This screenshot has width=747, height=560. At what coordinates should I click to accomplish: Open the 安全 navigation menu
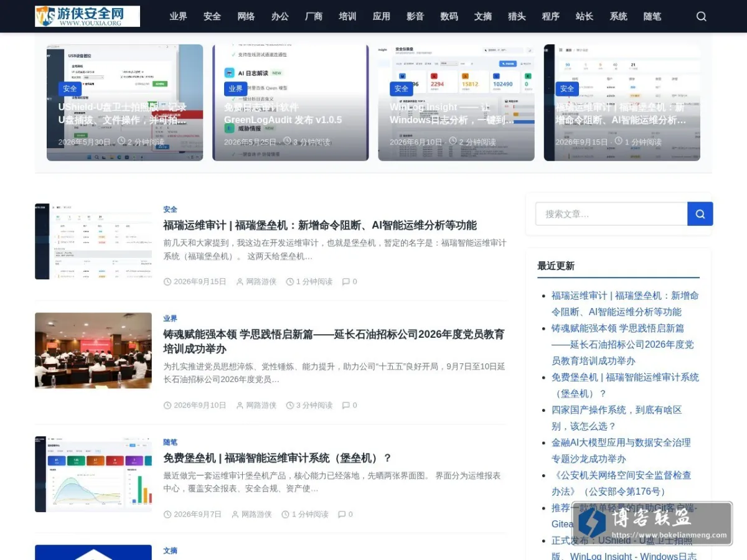[x=212, y=16]
